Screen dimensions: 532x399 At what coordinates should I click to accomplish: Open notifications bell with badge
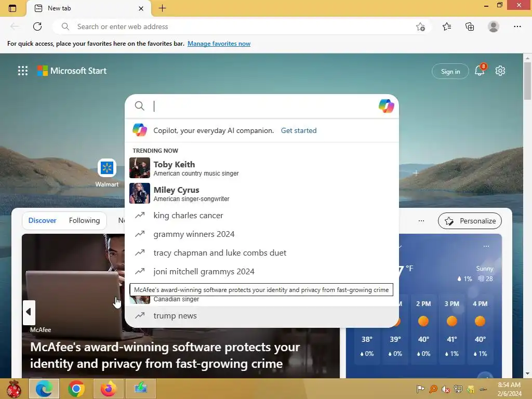480,70
